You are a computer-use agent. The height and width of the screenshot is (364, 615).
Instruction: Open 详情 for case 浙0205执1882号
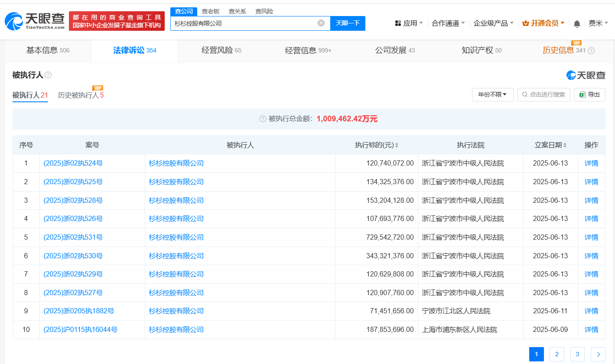[x=592, y=311]
